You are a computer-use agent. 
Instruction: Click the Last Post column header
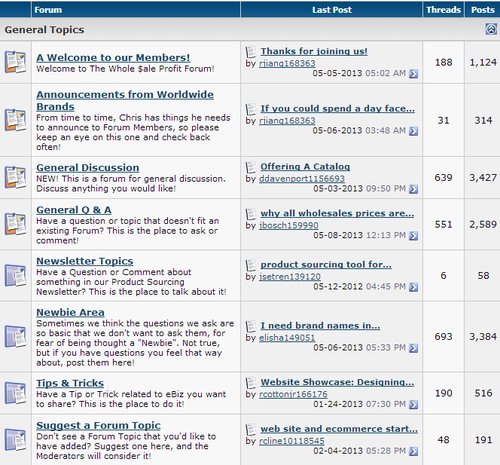(x=332, y=10)
